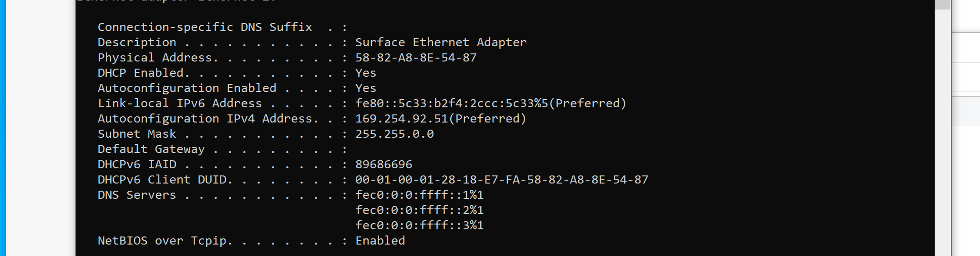Click the DHCP Enabled Yes value

click(366, 73)
